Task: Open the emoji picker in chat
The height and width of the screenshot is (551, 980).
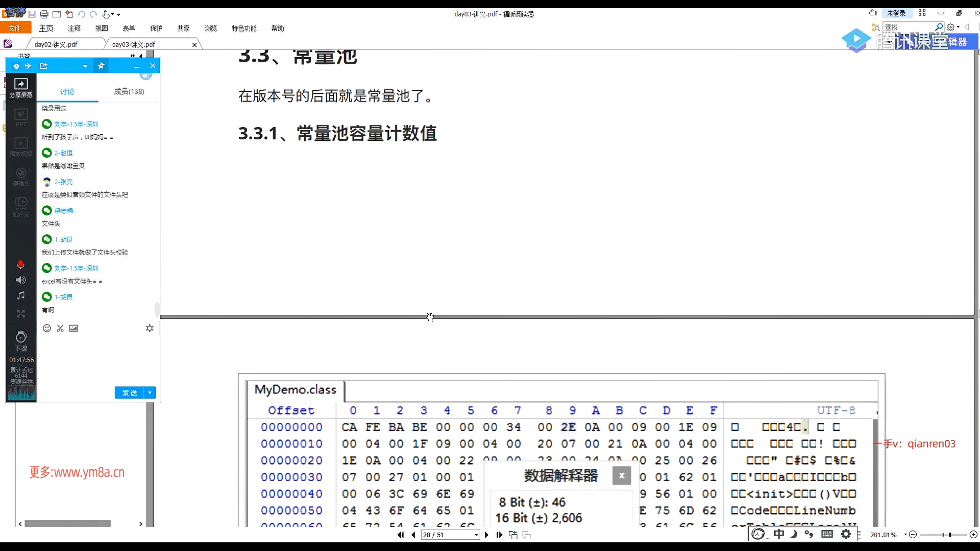Action: pyautogui.click(x=46, y=328)
